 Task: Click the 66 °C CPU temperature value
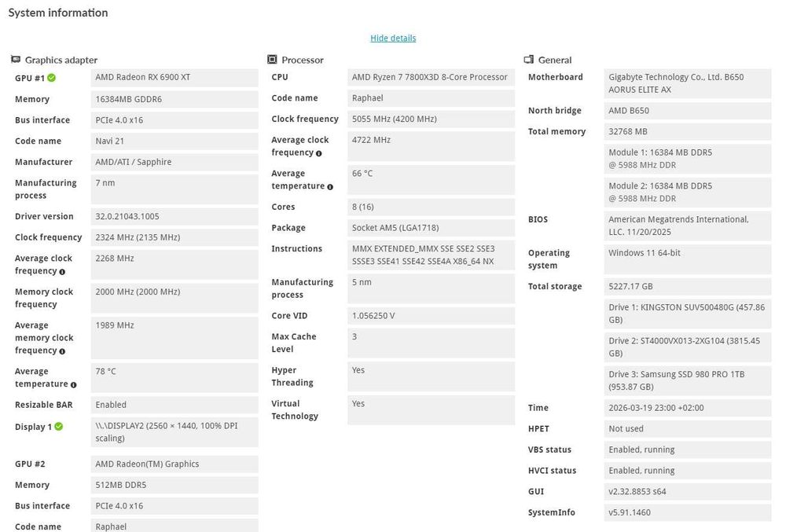[x=431, y=180]
